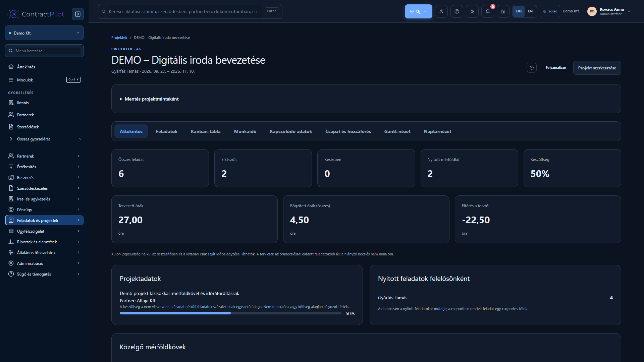644x362 pixels.
Task: Click the KO user avatar
Action: (592, 11)
